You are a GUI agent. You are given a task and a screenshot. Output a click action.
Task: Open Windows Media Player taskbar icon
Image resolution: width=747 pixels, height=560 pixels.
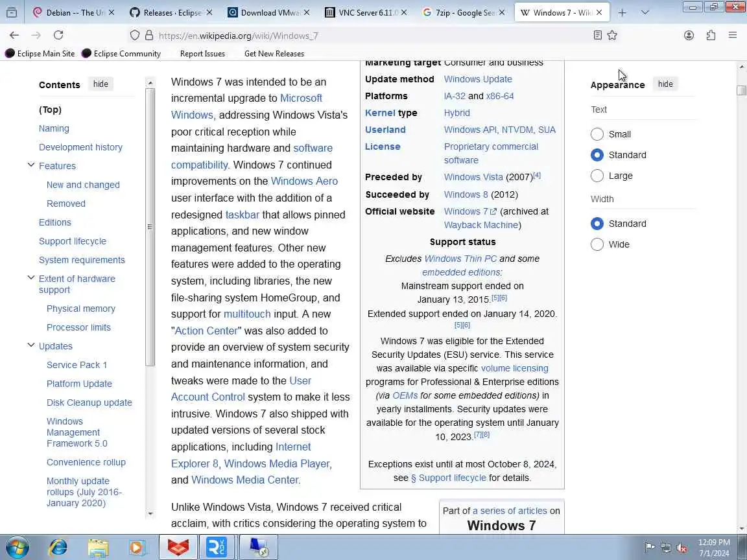tap(137, 548)
